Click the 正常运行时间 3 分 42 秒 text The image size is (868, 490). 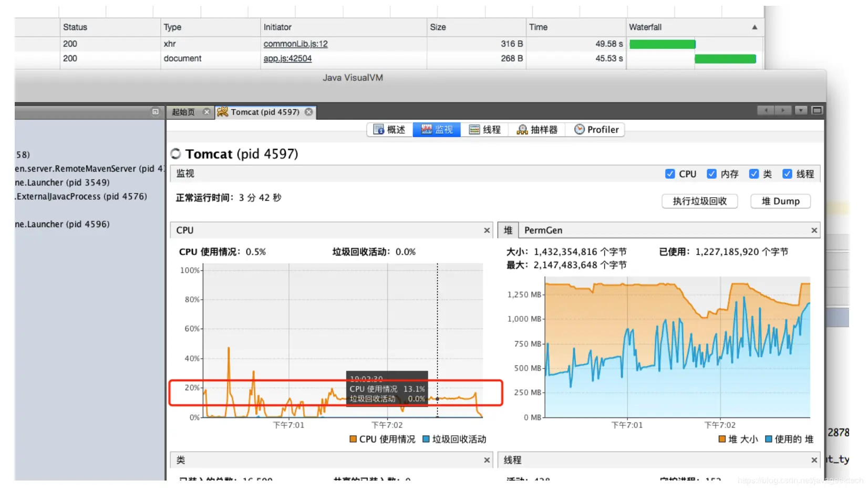(229, 198)
